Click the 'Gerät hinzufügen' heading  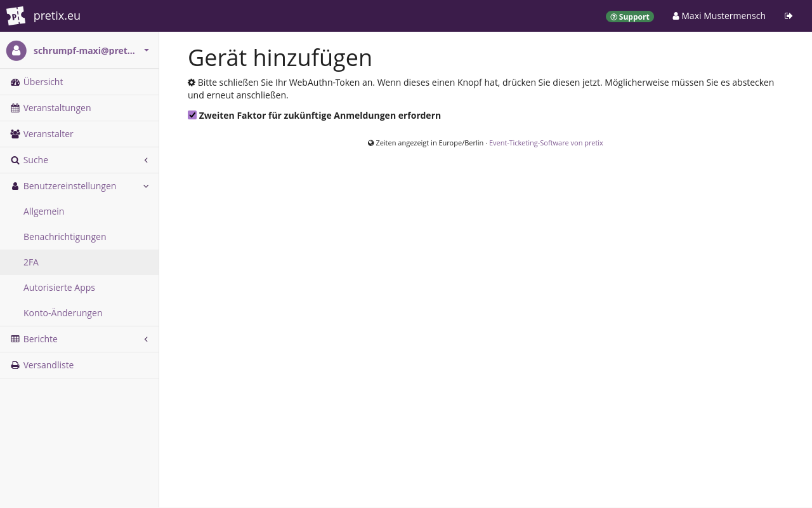280,58
